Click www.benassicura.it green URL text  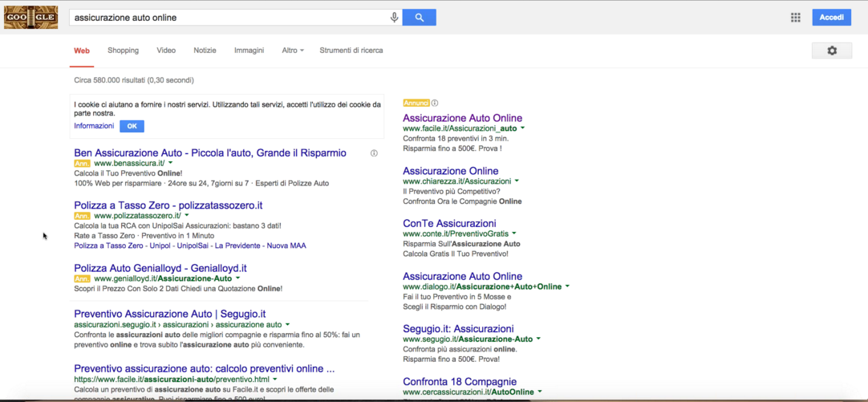pos(129,164)
